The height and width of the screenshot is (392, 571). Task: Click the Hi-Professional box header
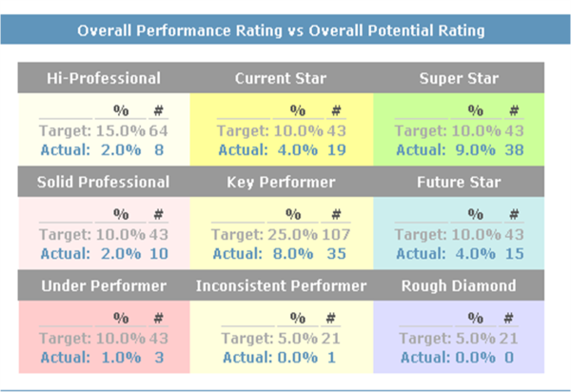point(104,78)
